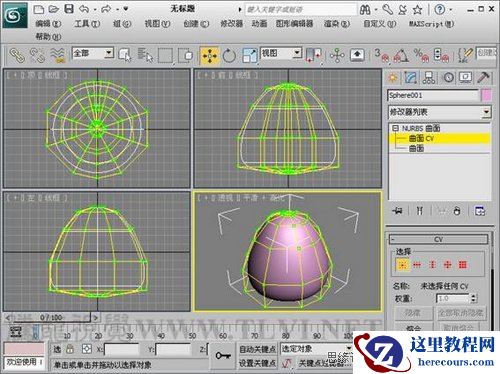Open the 编辑(E) menu
Viewport: 500px width, 374px height.
click(x=48, y=24)
